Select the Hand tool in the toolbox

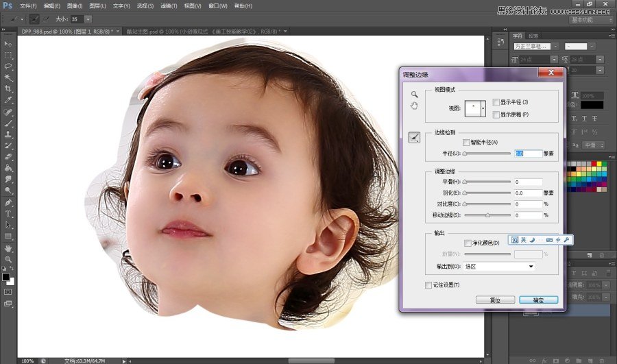coord(8,248)
